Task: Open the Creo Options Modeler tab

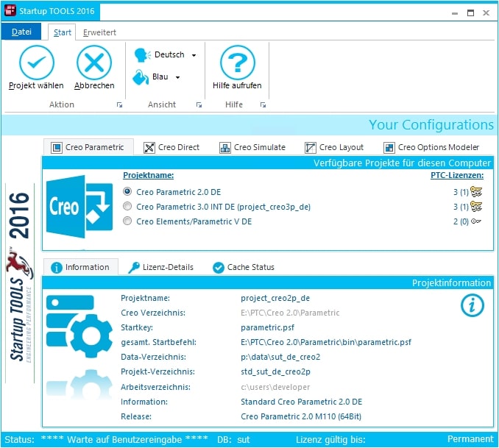Action: (x=431, y=148)
